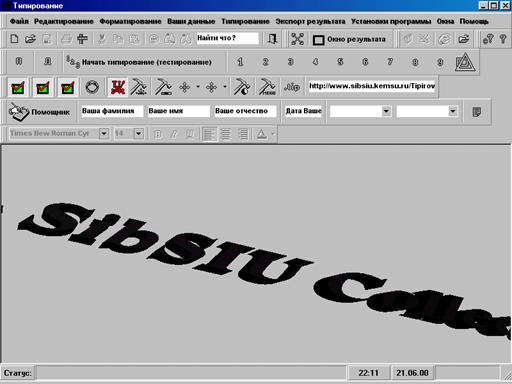Click the note icon beside dropdowns
Image resolution: width=512 pixels, height=384 pixels.
[x=477, y=112]
